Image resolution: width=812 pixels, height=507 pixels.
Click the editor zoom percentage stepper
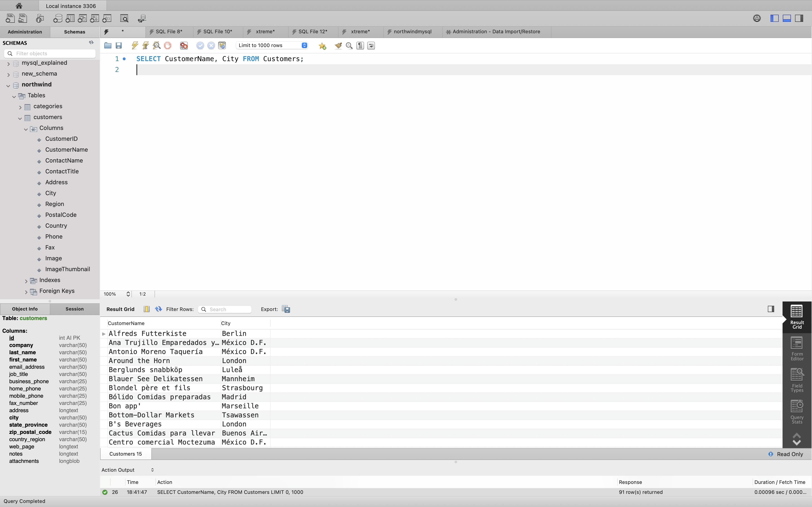(128, 294)
